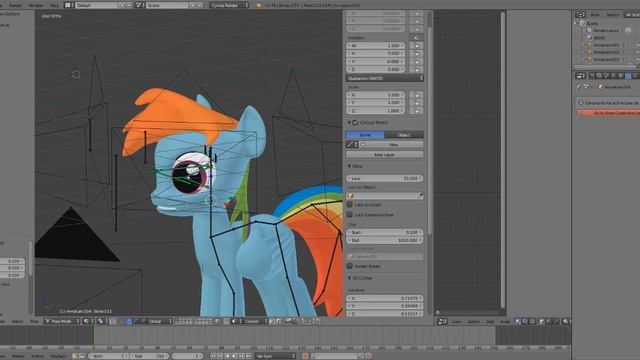Click timeline Start frame field
The image size is (640, 360).
click(x=109, y=356)
